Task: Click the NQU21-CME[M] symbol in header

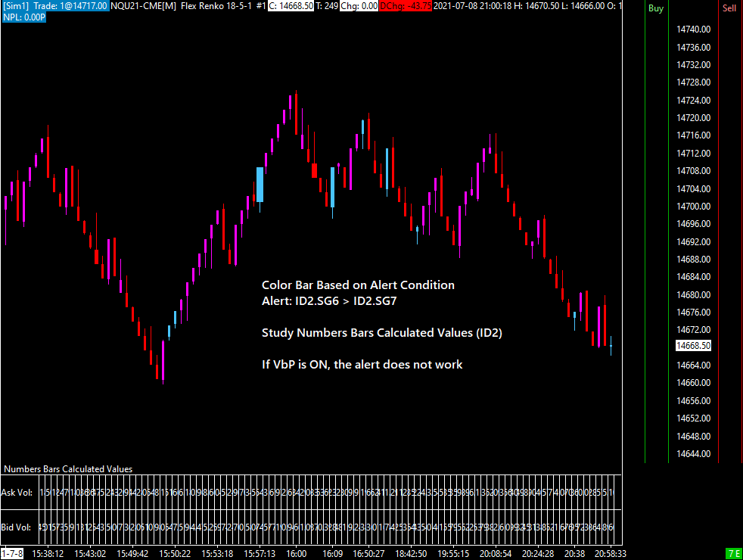Action: pyautogui.click(x=143, y=6)
